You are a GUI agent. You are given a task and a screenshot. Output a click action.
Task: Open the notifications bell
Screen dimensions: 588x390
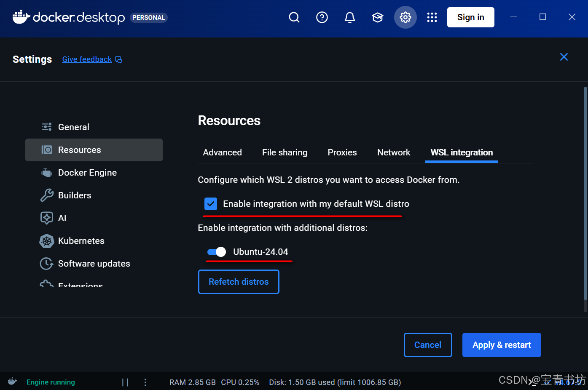point(350,17)
